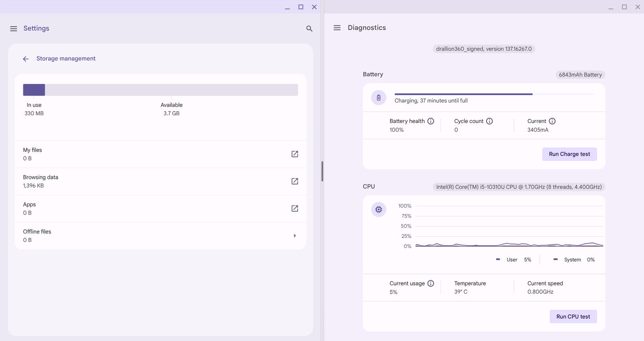Show Battery health info tooltip

click(x=431, y=121)
